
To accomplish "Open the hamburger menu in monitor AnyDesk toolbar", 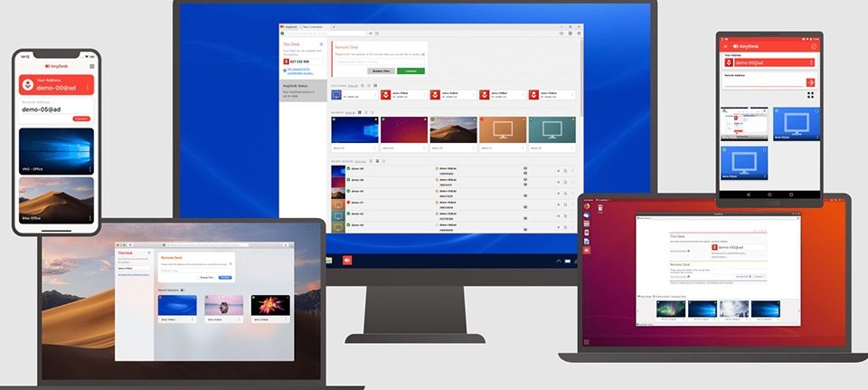I will [579, 33].
